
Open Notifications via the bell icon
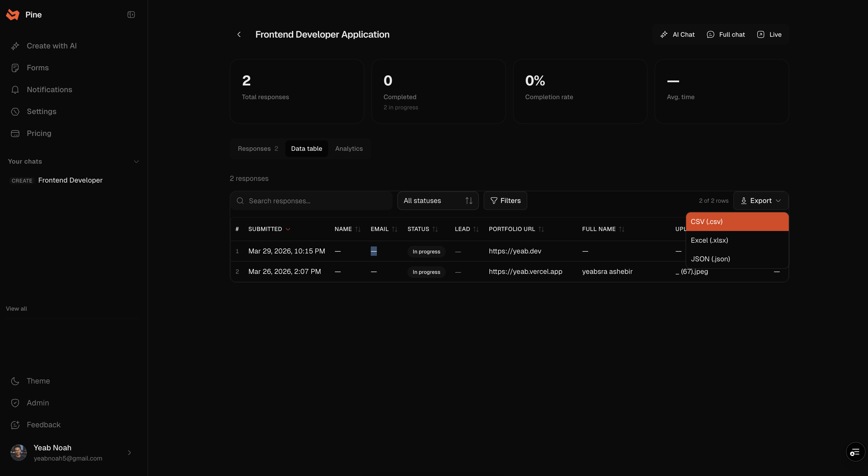[15, 90]
